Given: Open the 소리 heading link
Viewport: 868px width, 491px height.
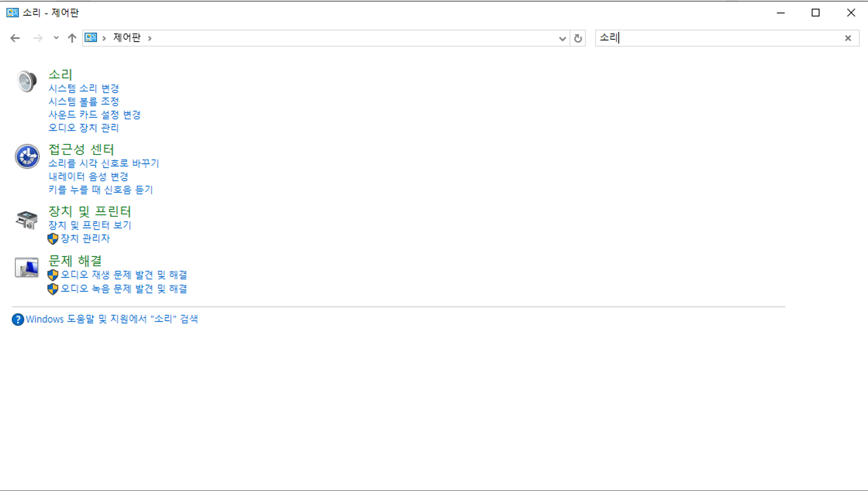Looking at the screenshot, I should (x=60, y=75).
